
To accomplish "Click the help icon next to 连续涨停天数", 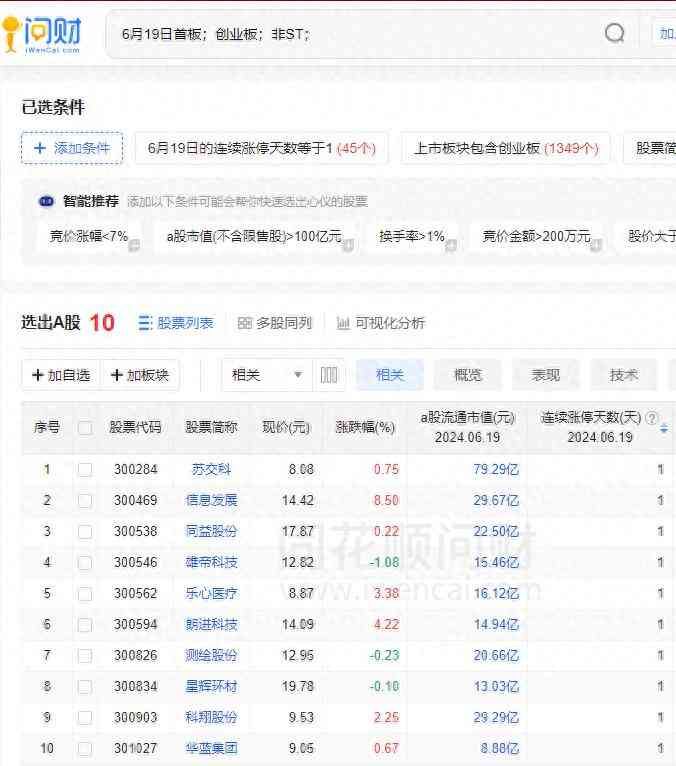I will 652,418.
